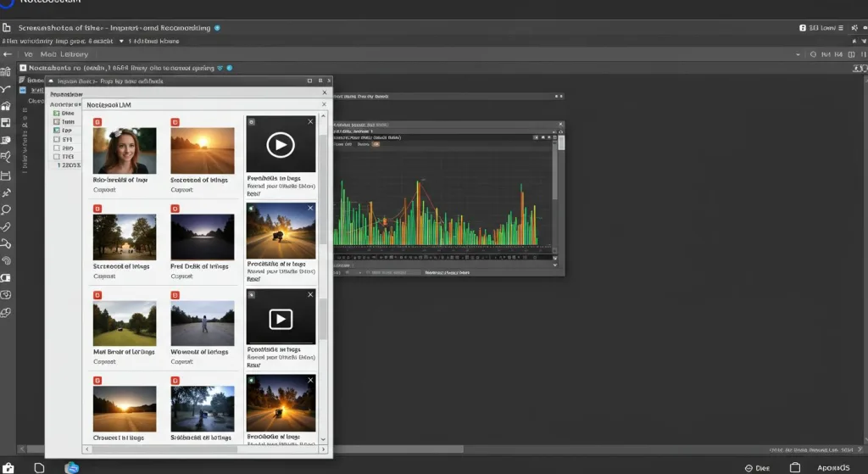Click the split-panel icon in the right toolbar
The image size is (868, 474).
(x=851, y=54)
